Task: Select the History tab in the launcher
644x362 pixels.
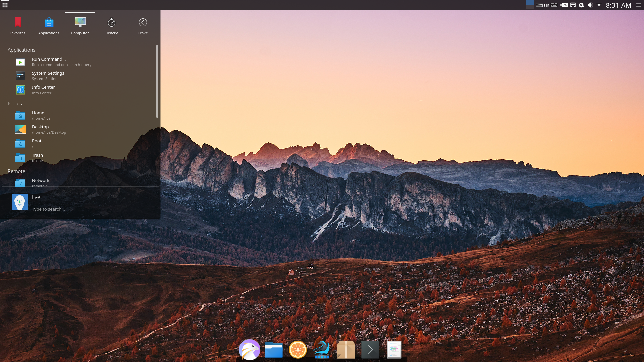Action: pos(111,25)
